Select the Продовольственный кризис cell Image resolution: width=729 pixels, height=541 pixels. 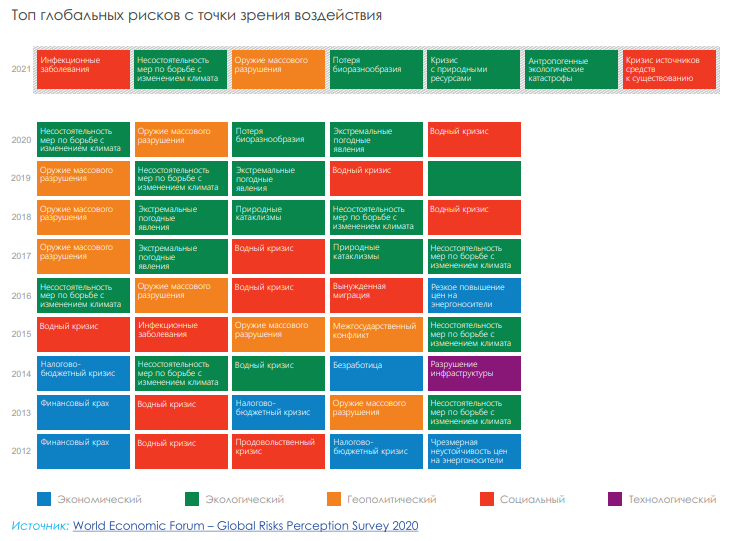pos(278,451)
